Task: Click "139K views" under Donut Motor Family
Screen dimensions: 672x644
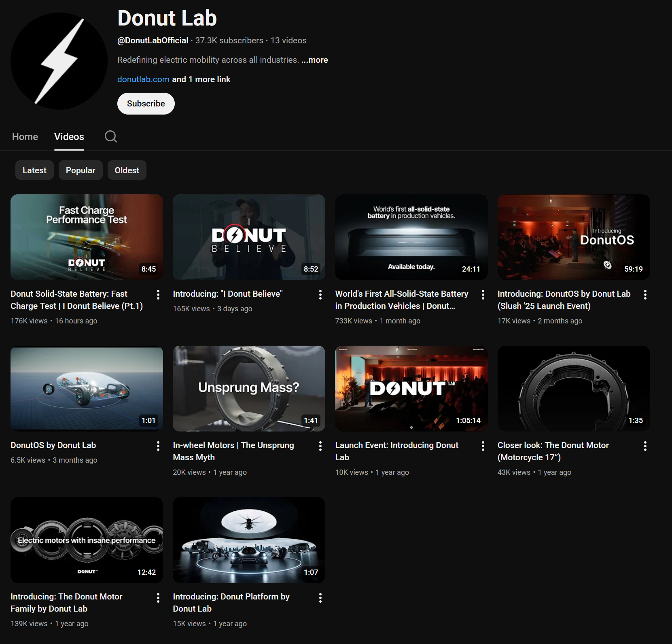Action: tap(29, 624)
